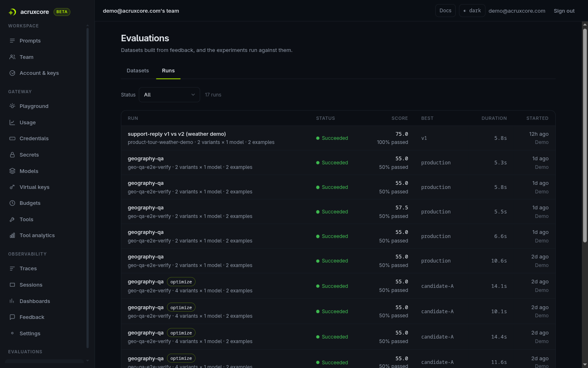Click the acruxcore logo icon
The height and width of the screenshot is (368, 588).
[x=12, y=12]
